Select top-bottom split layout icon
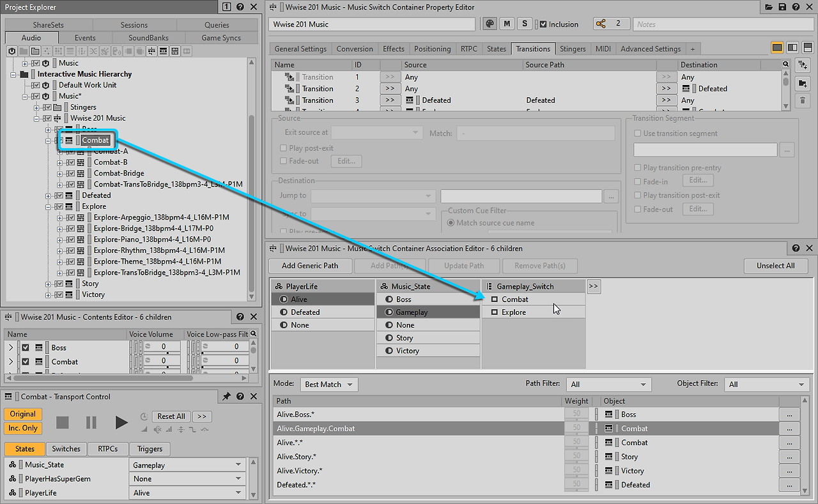818x504 pixels. coord(808,48)
